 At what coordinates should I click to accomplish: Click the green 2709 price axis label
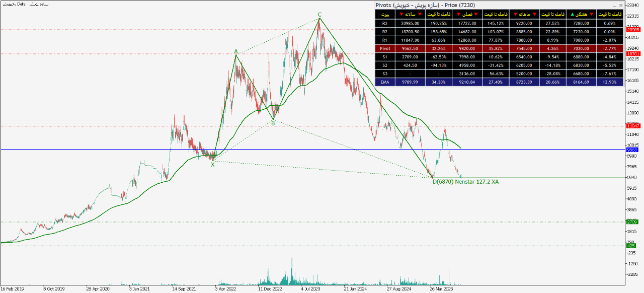pos(632,222)
